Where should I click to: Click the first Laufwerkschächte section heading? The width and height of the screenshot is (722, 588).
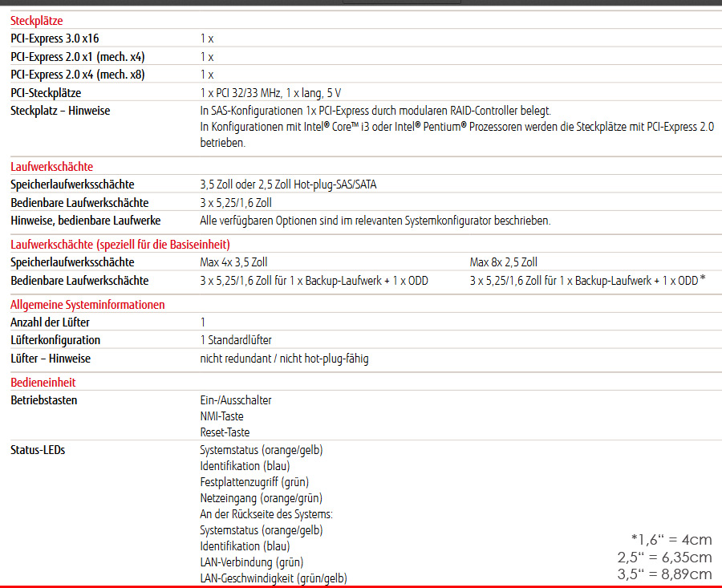tap(51, 167)
